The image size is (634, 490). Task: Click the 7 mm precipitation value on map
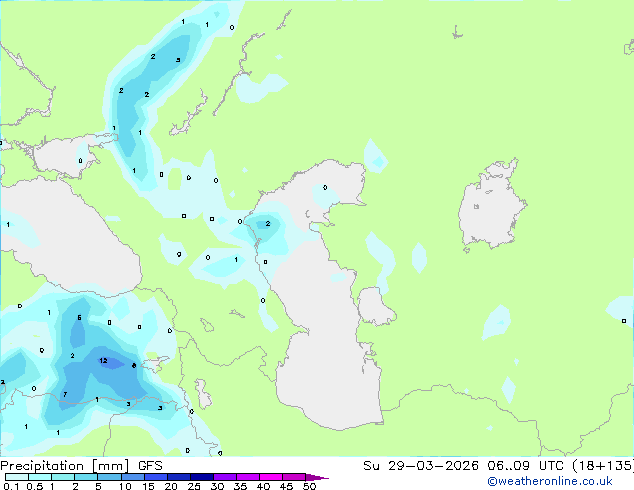point(65,394)
